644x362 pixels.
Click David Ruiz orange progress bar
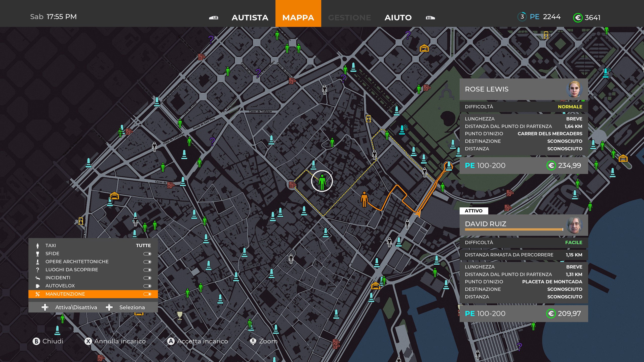[514, 229]
